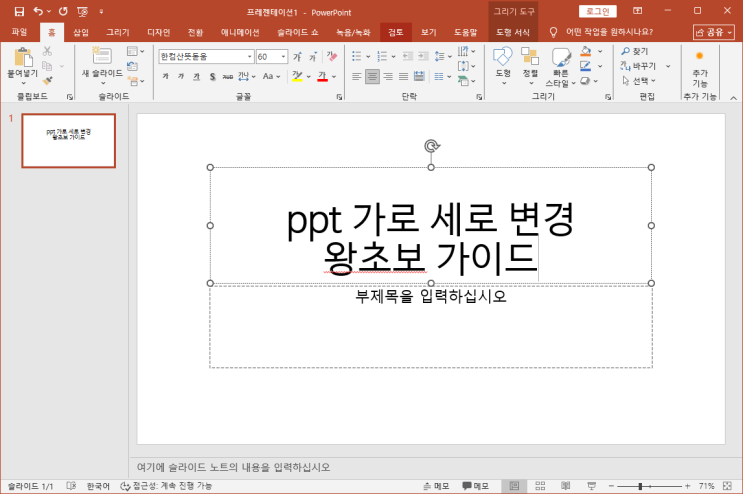Toggle the Notes (메모) pane in status bar

(435, 485)
